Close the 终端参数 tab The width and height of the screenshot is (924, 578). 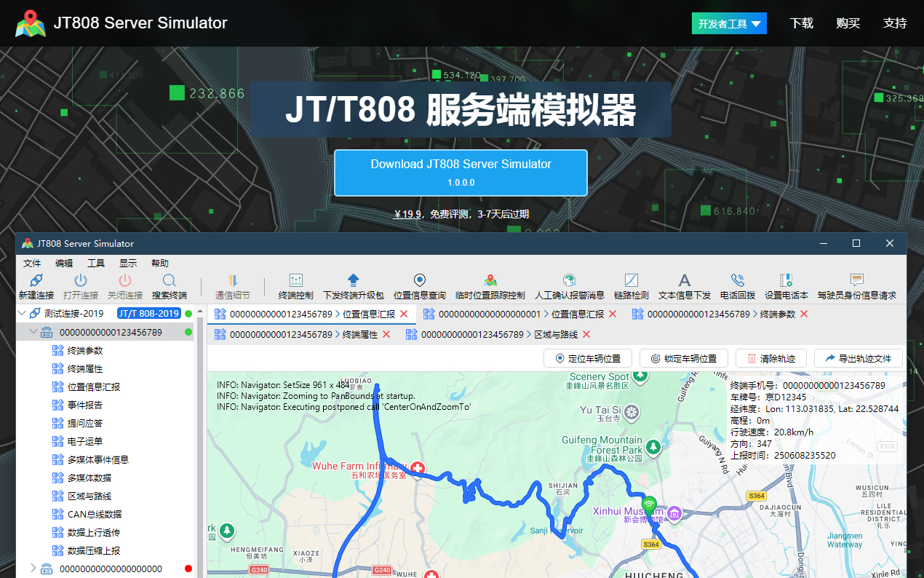[804, 314]
